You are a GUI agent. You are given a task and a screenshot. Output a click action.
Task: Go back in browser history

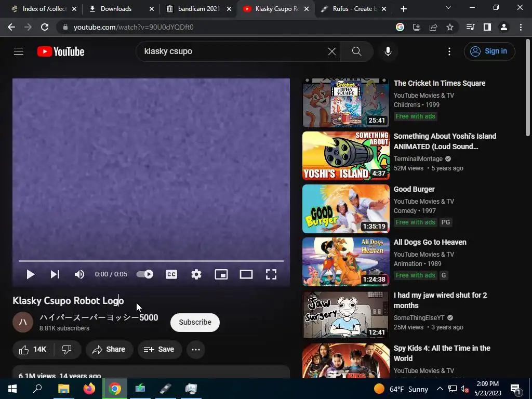(11, 27)
